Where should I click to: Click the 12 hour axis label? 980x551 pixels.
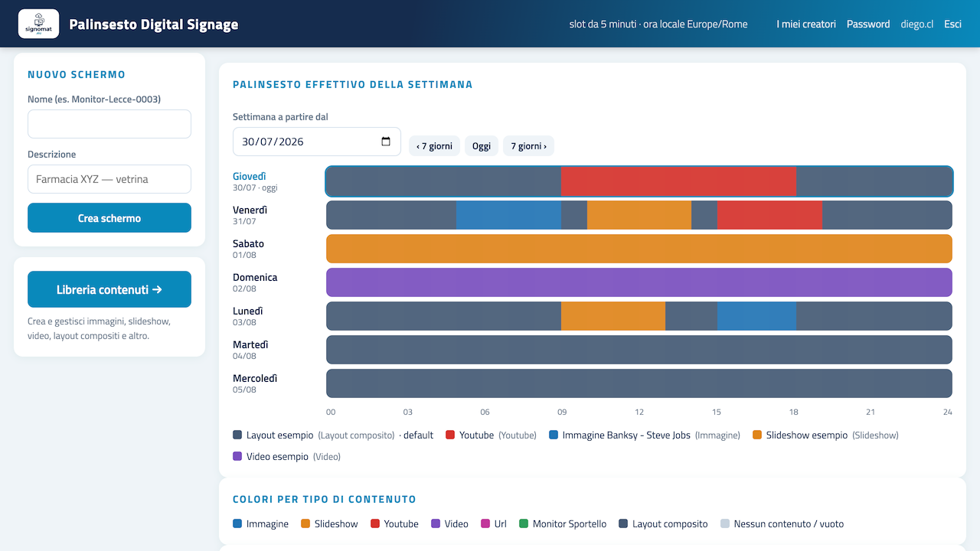[x=639, y=412]
